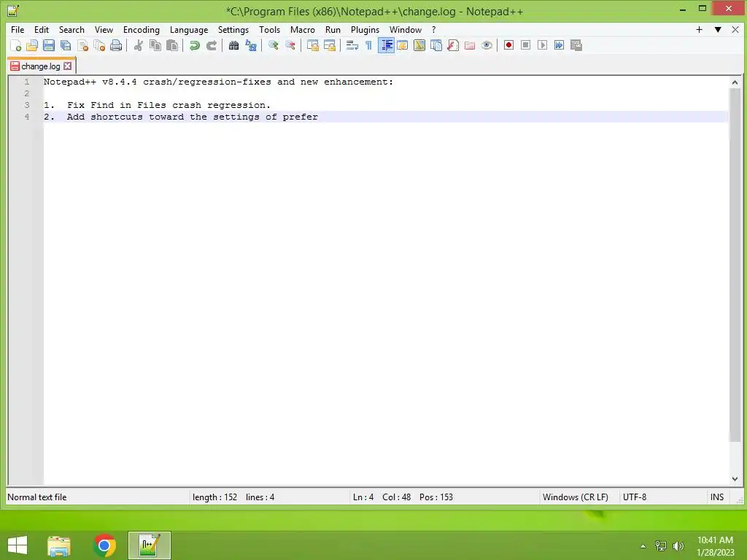Screen dimensions: 747x560
Task: Open Folder as Workspace toolbar icon
Action: click(470, 45)
